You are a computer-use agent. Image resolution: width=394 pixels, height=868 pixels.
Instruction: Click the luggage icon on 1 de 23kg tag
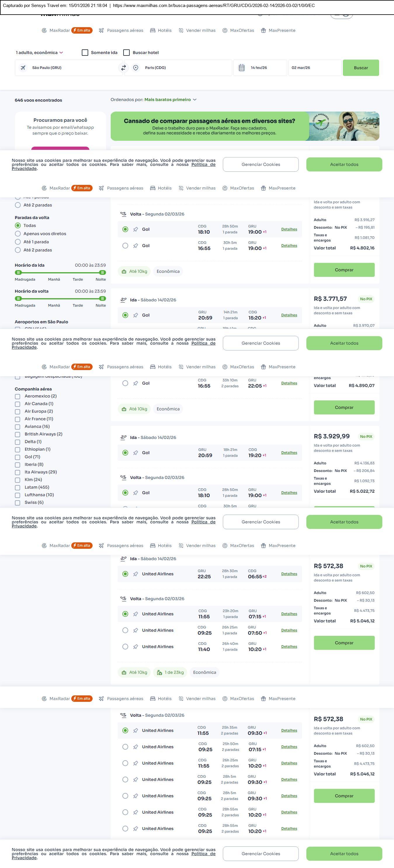(159, 672)
